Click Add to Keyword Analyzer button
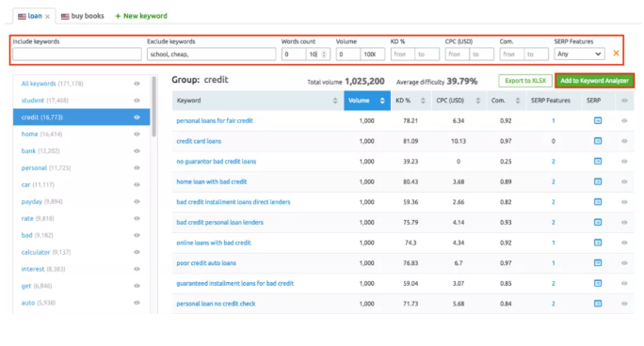 (x=594, y=81)
